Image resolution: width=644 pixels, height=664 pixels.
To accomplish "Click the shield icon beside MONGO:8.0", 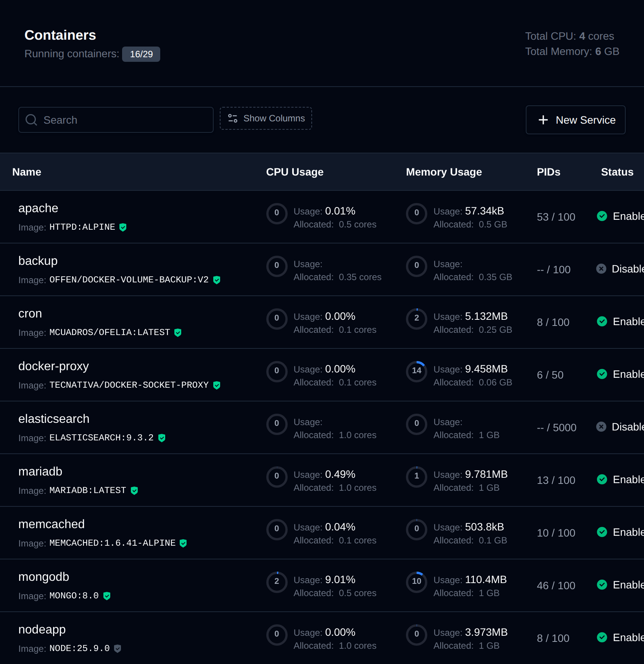I will [107, 596].
